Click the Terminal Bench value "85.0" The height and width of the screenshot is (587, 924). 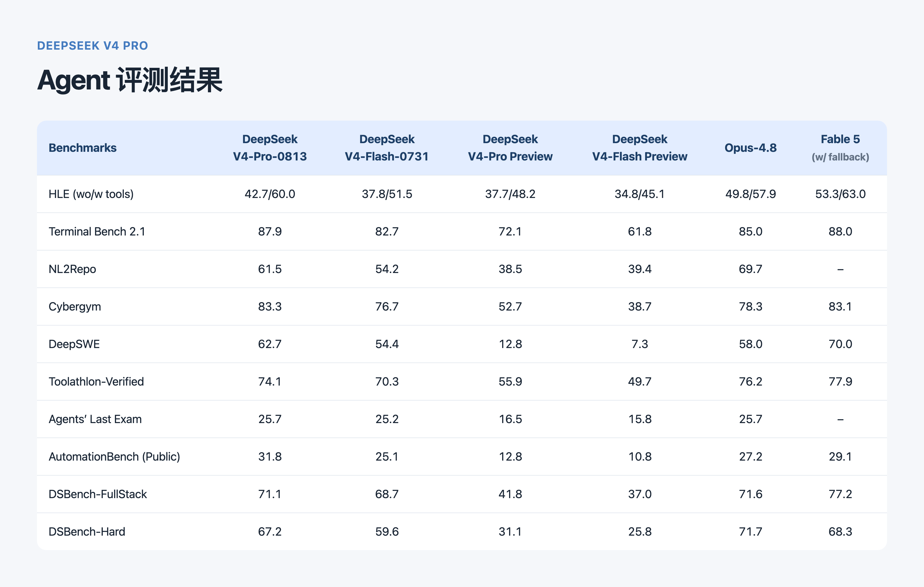pos(750,231)
